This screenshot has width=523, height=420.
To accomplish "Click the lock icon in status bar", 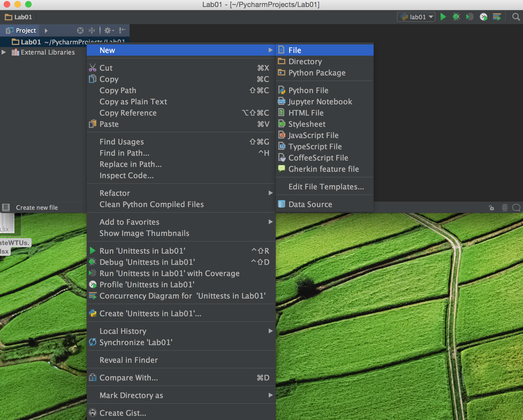I will 491,208.
